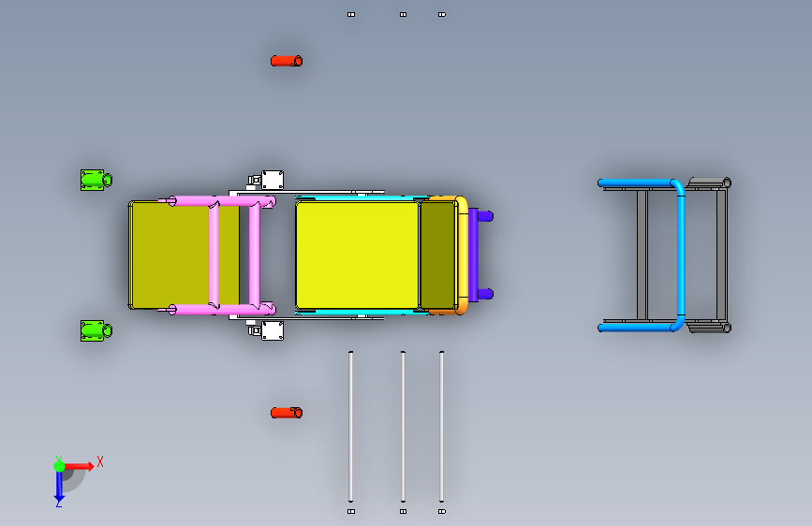Pick the purple bracket part
This screenshot has width=812, height=526.
pyautogui.click(x=473, y=256)
